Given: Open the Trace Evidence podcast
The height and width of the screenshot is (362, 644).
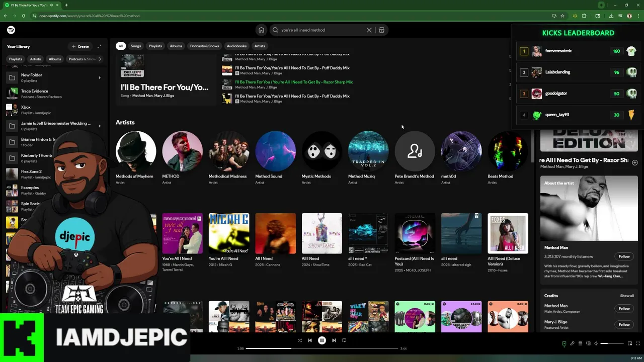Looking at the screenshot, I should 54,94.
